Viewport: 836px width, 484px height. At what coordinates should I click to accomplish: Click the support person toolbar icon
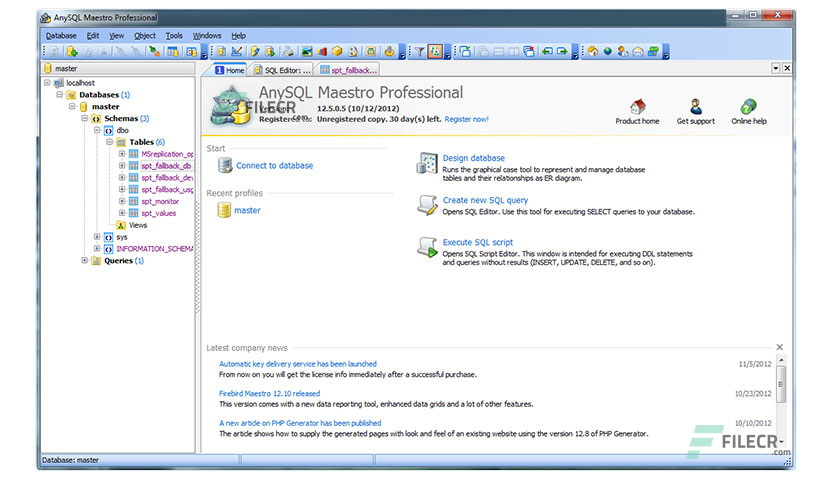623,52
